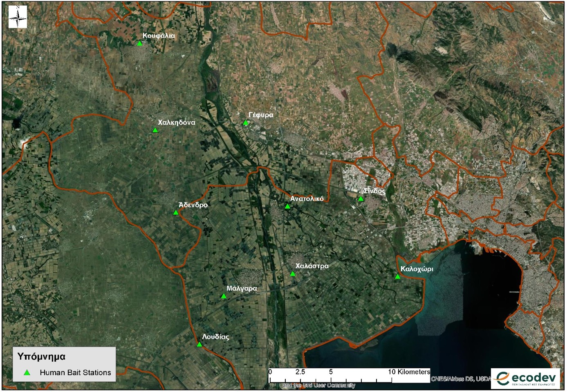567x392 pixels.
Task: Select the Μάλγαρα green triangle marker
Action: [x=224, y=296]
